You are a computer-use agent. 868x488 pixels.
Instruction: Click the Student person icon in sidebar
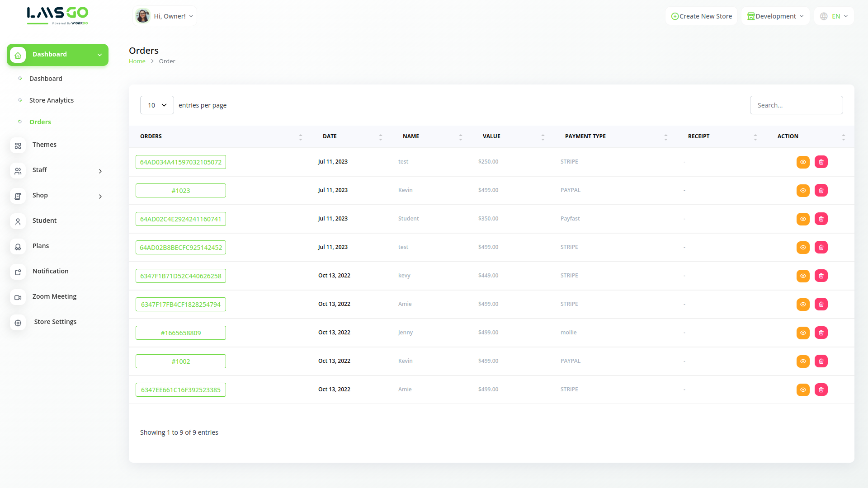[x=18, y=221]
